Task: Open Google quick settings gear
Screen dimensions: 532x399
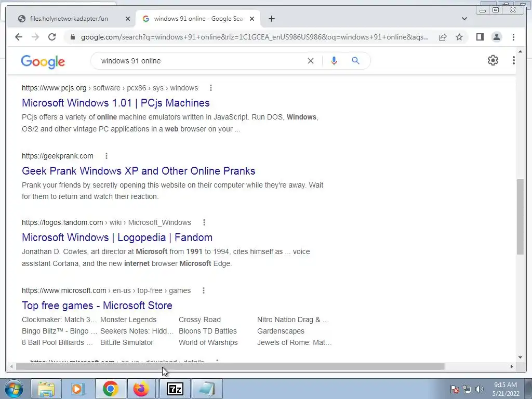Action: pyautogui.click(x=493, y=60)
